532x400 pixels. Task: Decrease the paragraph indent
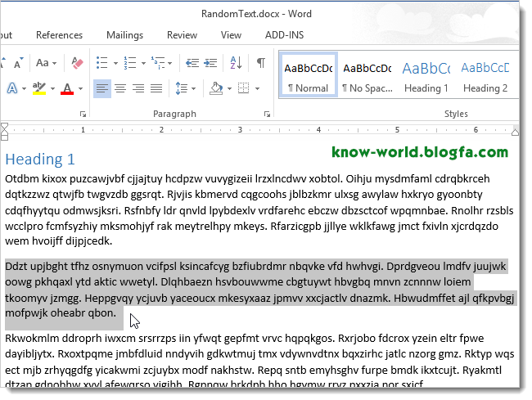coord(192,63)
